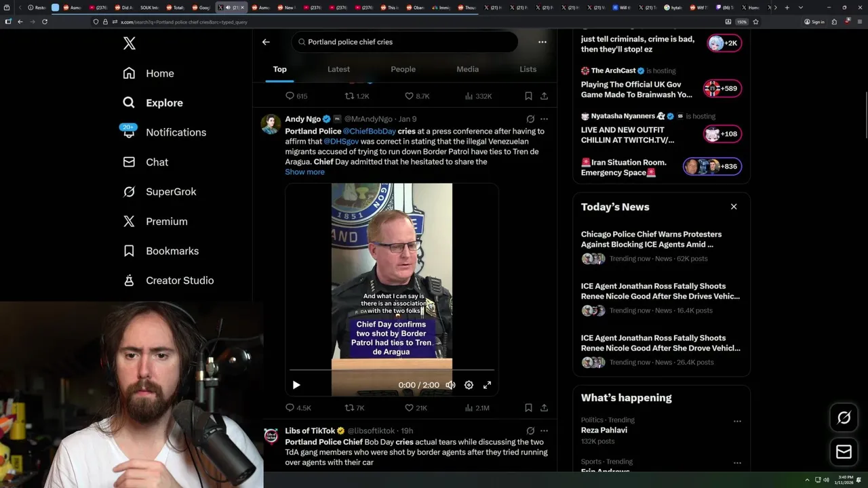868x488 pixels.
Task: Open more options on Andy Ngo post
Action: pos(544,119)
